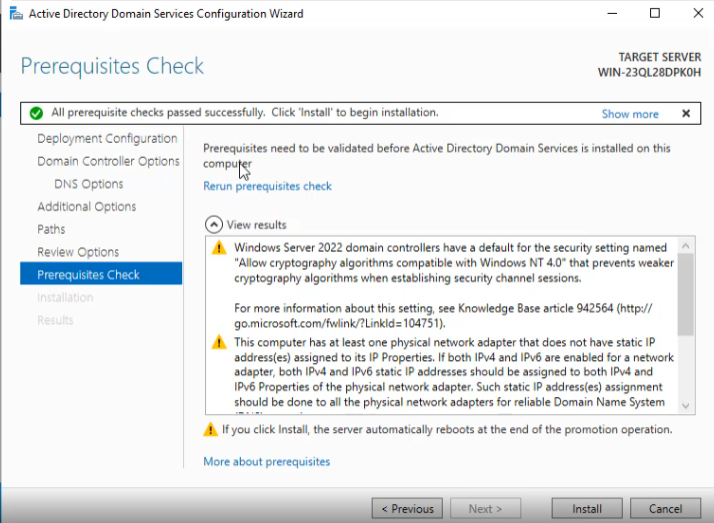The height and width of the screenshot is (523, 714).
Task: Open Rerun prerequisites check link
Action: click(x=267, y=186)
